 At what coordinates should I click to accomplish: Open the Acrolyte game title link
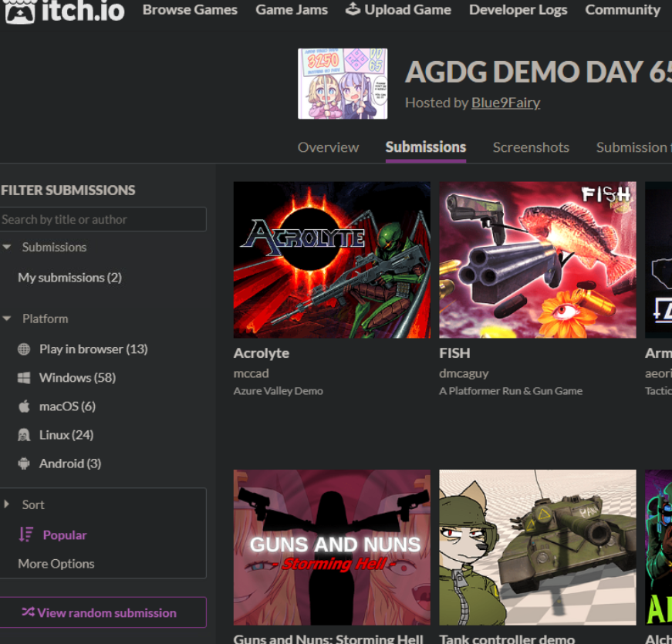click(262, 353)
